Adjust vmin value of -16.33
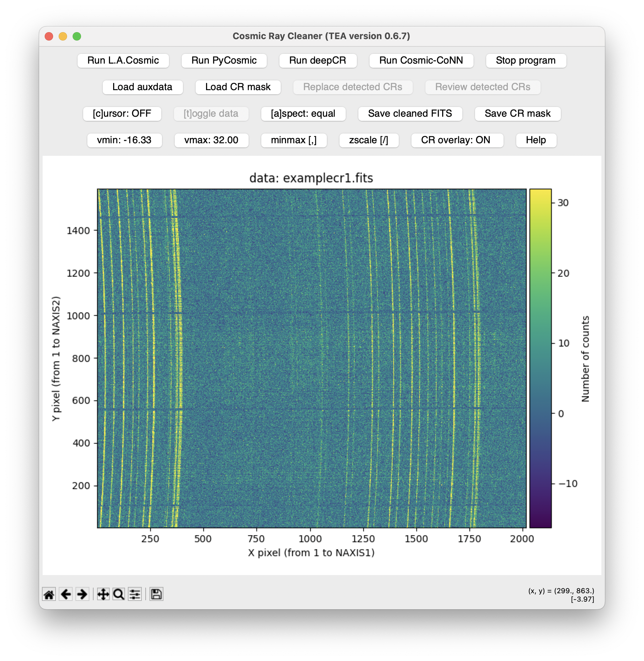Viewport: 644px width, 661px height. pyautogui.click(x=124, y=140)
